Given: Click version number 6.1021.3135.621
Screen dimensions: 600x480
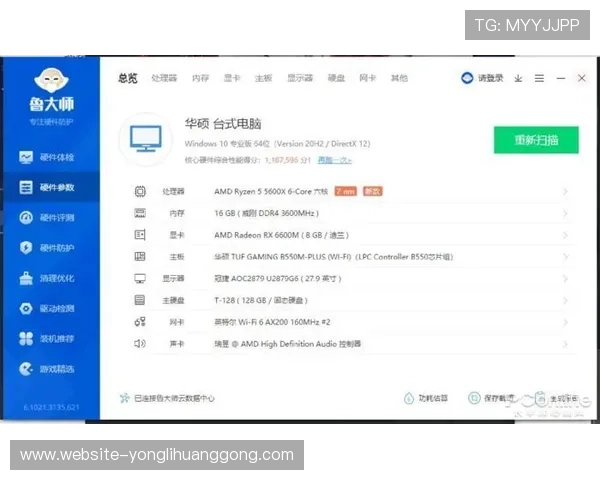Looking at the screenshot, I should pyautogui.click(x=51, y=407).
